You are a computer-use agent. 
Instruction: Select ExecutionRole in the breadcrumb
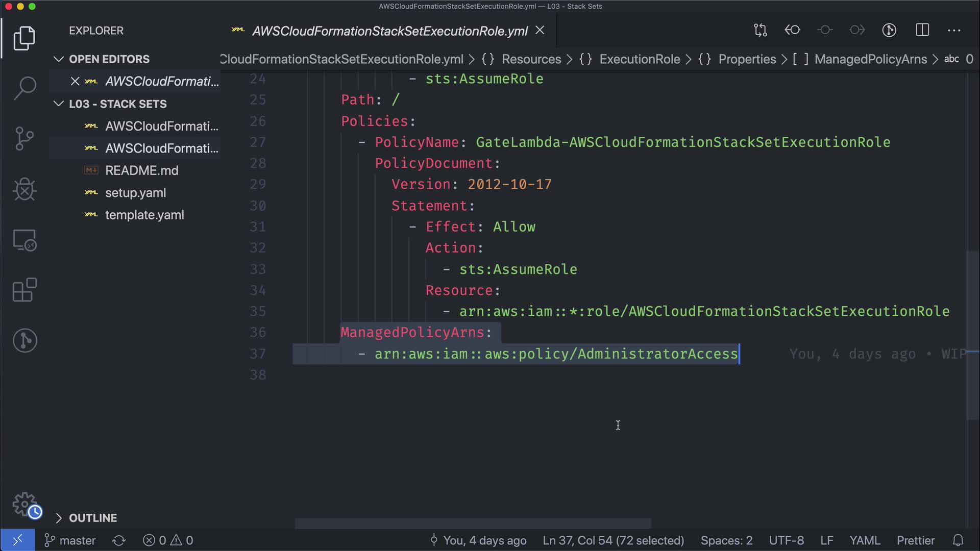click(639, 59)
